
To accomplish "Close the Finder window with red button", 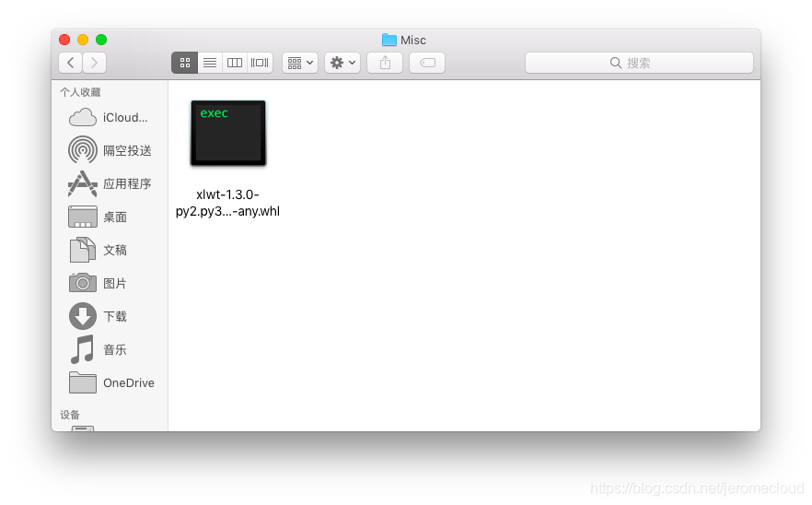I will (64, 40).
